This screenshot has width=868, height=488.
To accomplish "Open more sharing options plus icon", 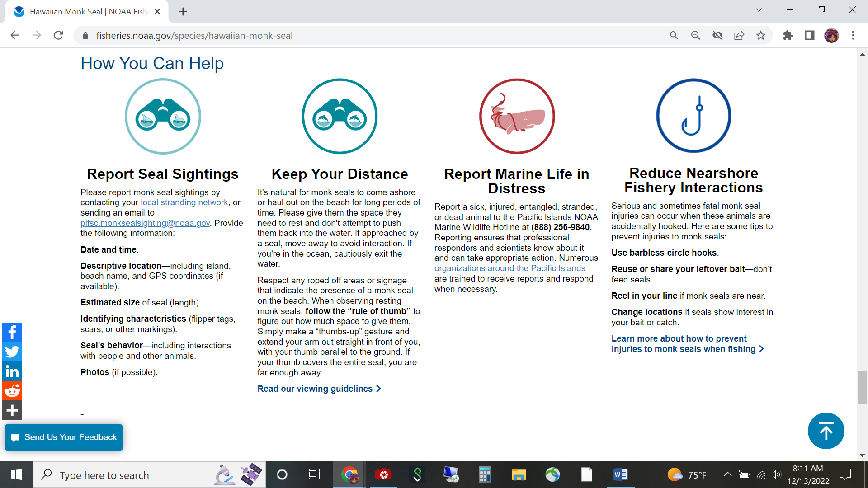I will point(12,410).
